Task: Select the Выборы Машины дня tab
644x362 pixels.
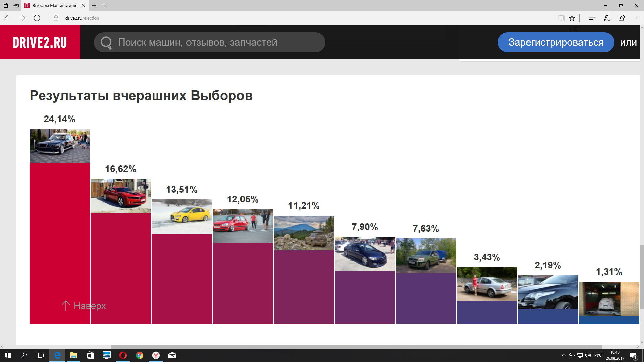Action: coord(54,5)
